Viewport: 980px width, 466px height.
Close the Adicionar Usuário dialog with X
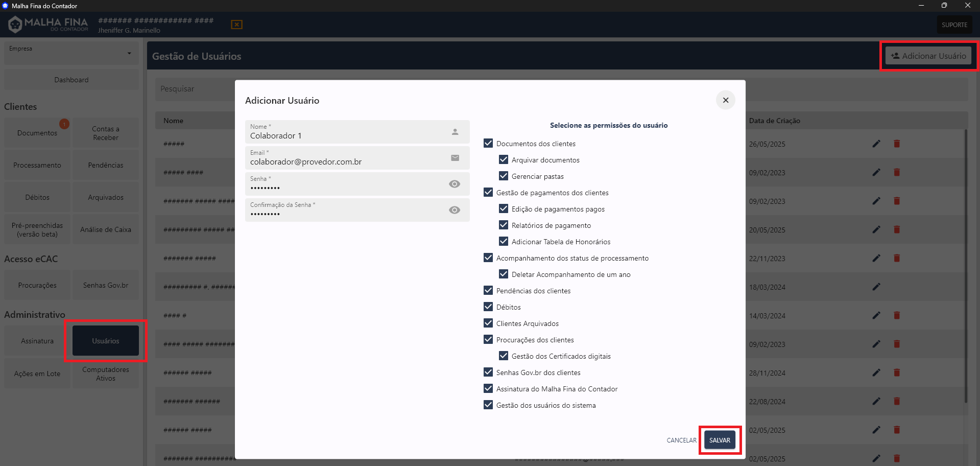(x=725, y=100)
